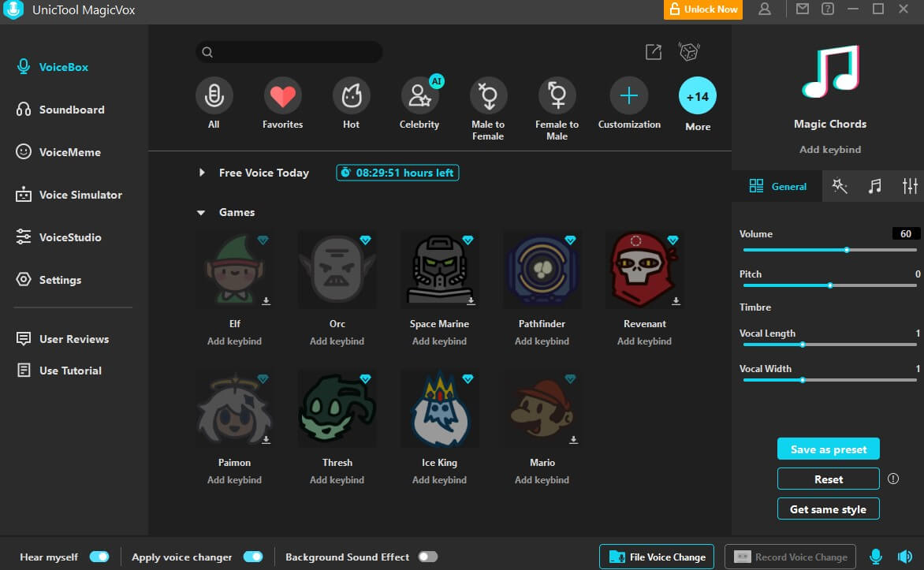Collapse the Games section
This screenshot has width=924, height=570.
click(201, 212)
